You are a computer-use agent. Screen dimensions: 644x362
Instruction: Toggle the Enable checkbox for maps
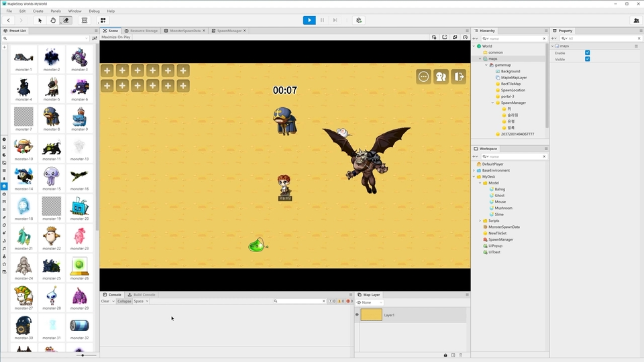pyautogui.click(x=588, y=52)
